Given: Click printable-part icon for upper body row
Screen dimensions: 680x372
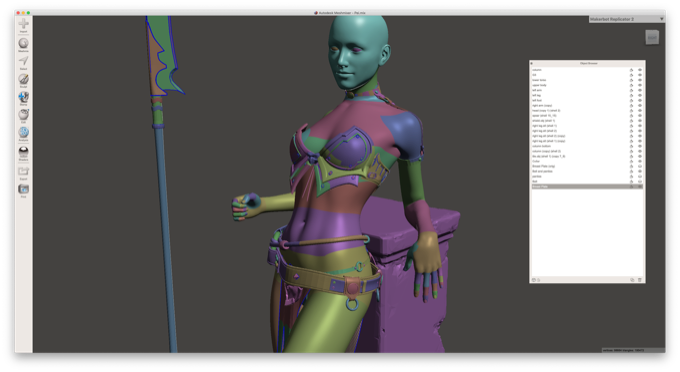Looking at the screenshot, I should (631, 85).
